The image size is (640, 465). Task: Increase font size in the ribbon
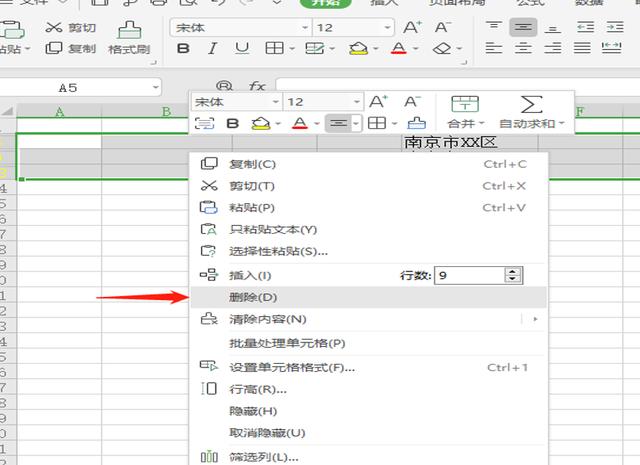pos(412,27)
